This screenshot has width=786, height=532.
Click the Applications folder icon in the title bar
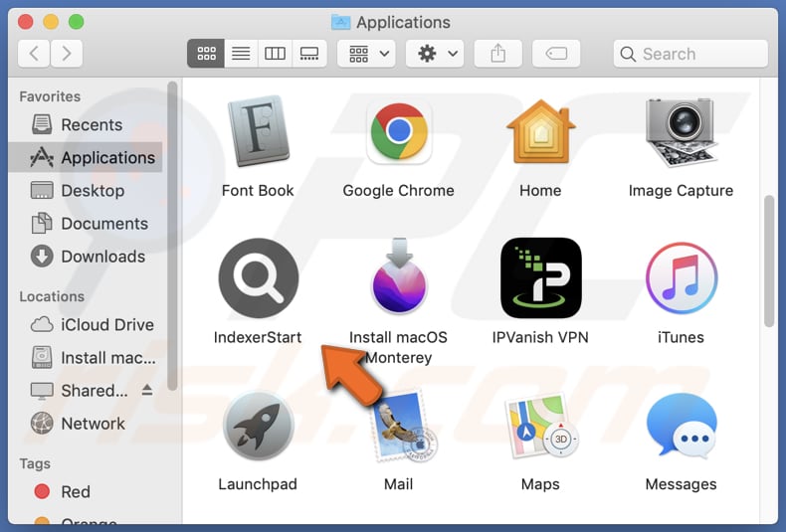click(x=341, y=22)
